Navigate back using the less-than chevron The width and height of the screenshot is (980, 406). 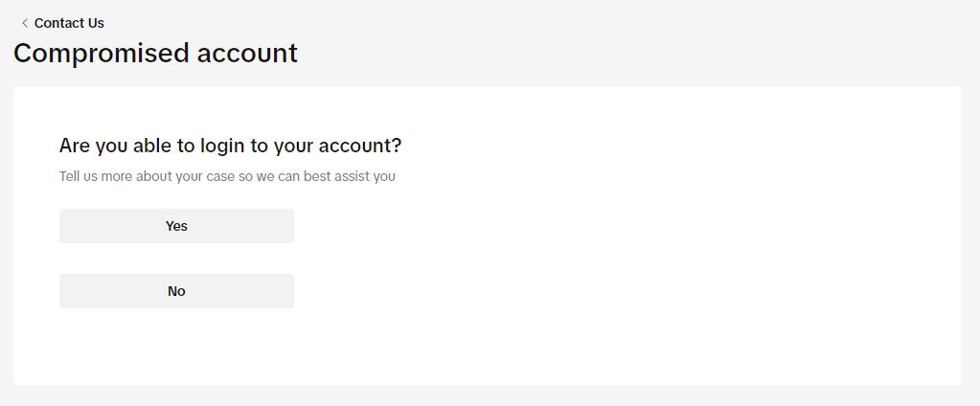24,23
